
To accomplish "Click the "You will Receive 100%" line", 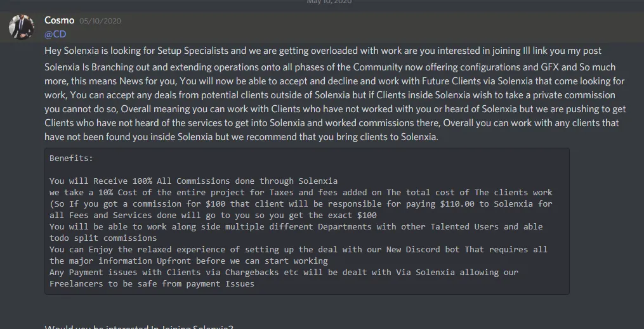I will [194, 181].
